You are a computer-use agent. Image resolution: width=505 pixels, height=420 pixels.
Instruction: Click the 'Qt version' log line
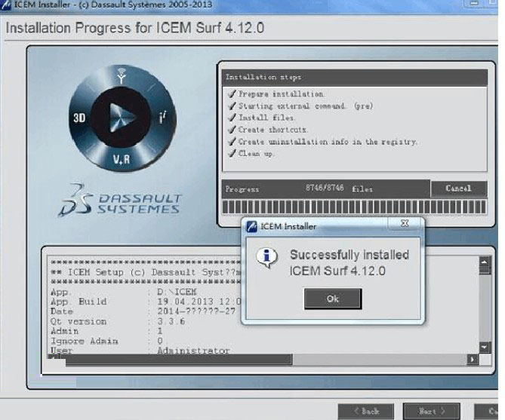coord(118,321)
